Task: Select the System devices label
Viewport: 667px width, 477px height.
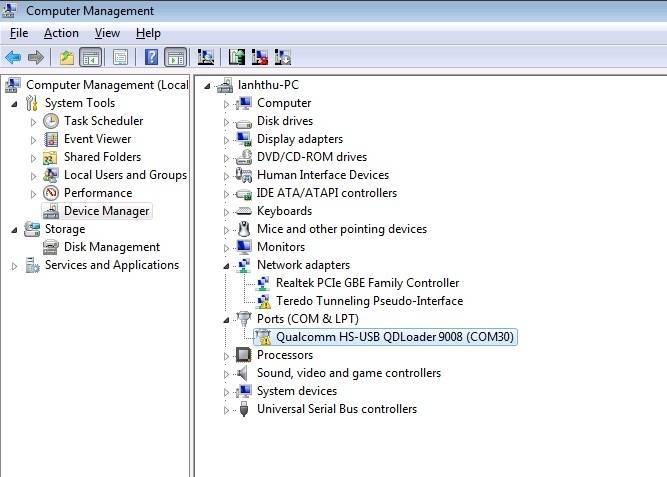Action: 297,391
